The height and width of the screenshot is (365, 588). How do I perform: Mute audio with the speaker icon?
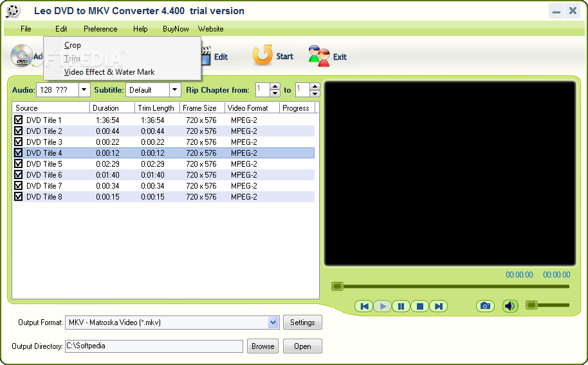pos(510,306)
